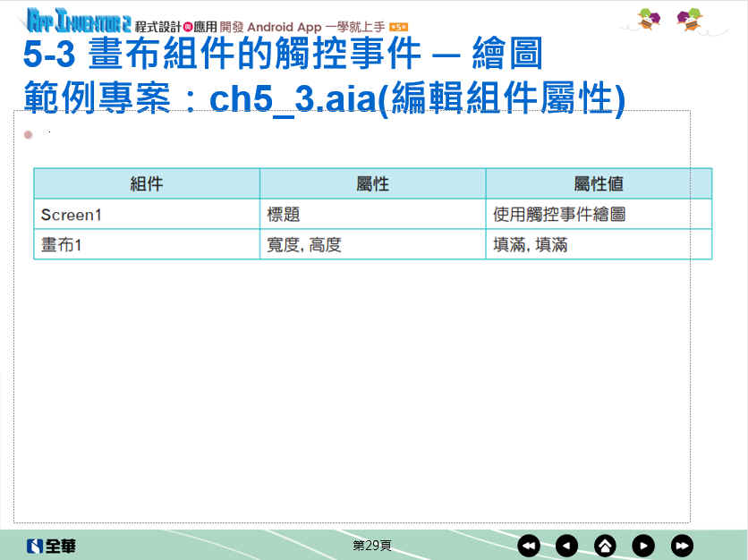Select the 填滿, 填滿 value cell
The height and width of the screenshot is (560, 748).
(599, 244)
